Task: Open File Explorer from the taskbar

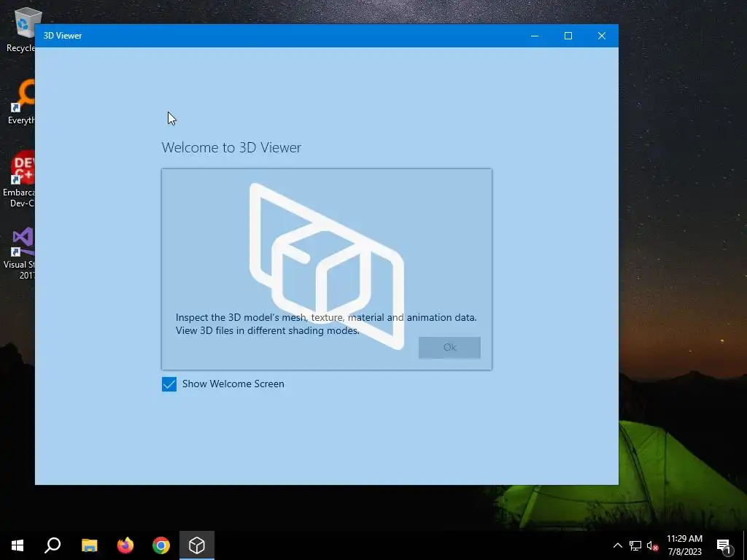Action: tap(89, 545)
